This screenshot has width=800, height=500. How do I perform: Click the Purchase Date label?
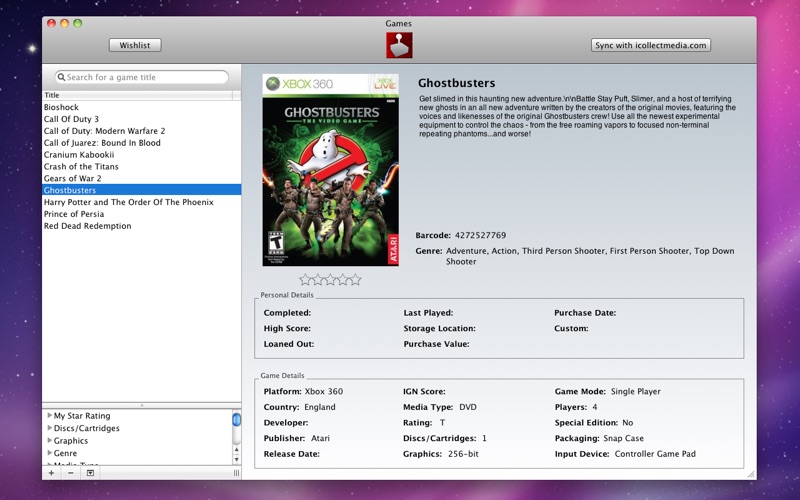pos(585,313)
